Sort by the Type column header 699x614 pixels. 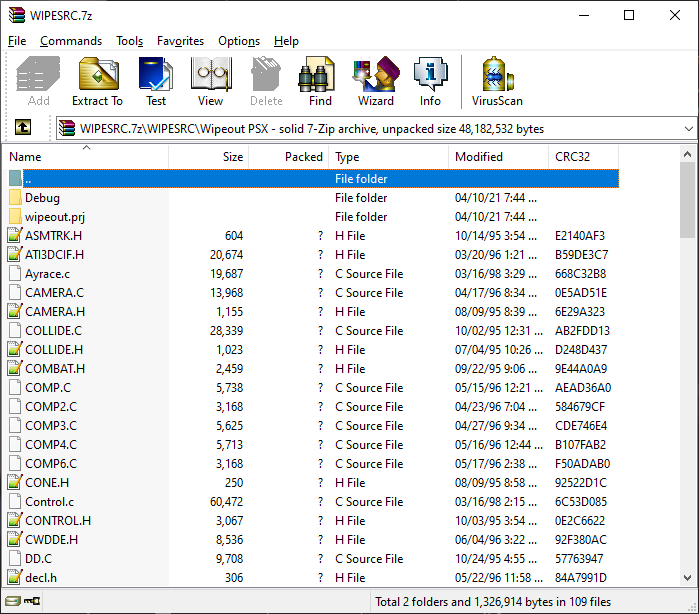pyautogui.click(x=389, y=157)
